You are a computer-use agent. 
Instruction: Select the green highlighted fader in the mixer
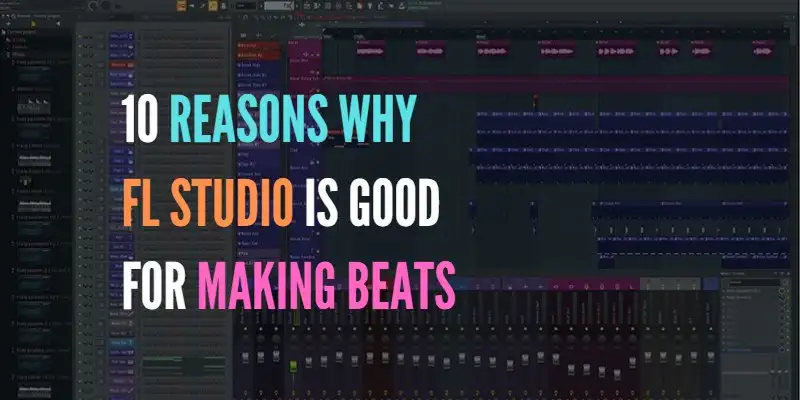[x=293, y=366]
